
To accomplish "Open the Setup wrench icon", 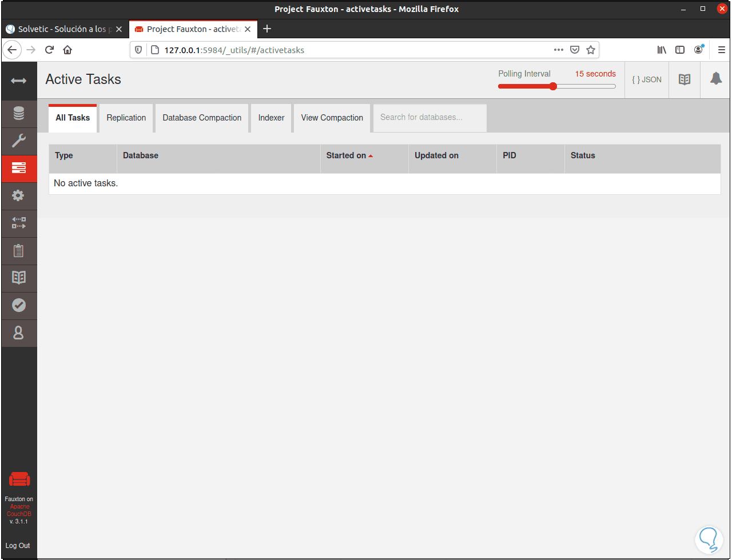I will (x=19, y=141).
